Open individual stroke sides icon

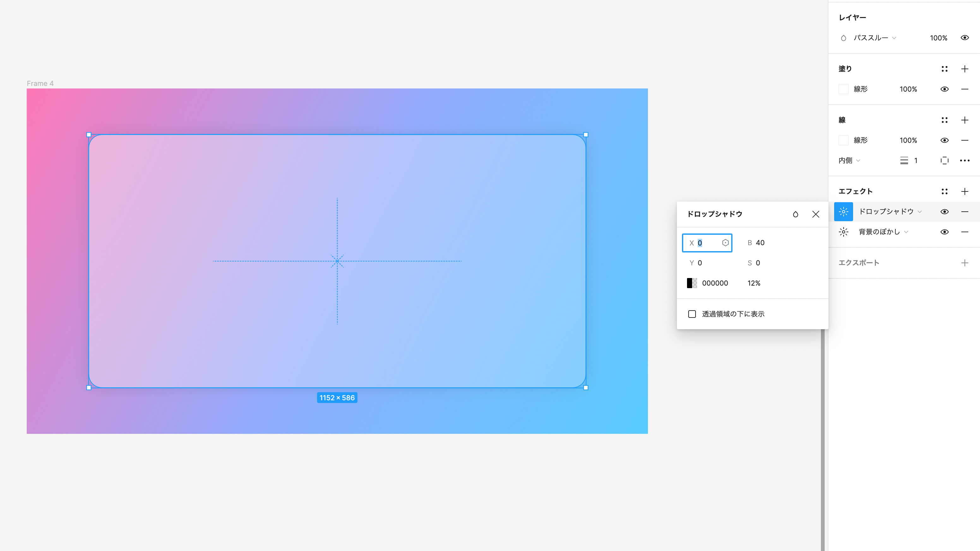[944, 161]
